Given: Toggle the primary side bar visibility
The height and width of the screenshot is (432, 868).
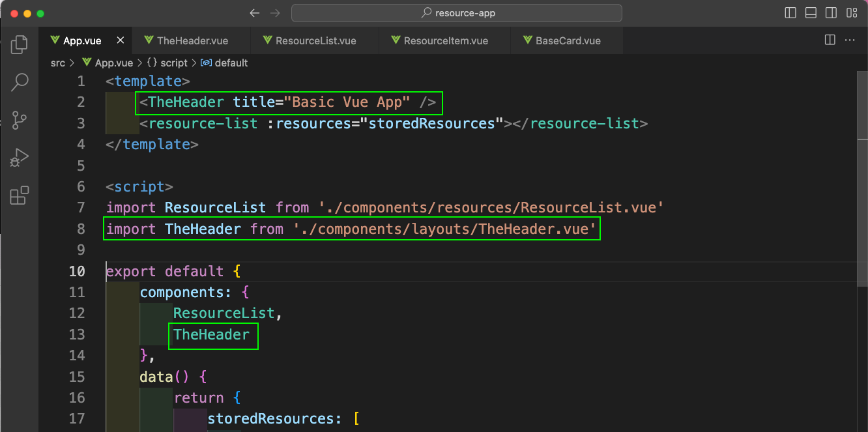Looking at the screenshot, I should pos(790,13).
